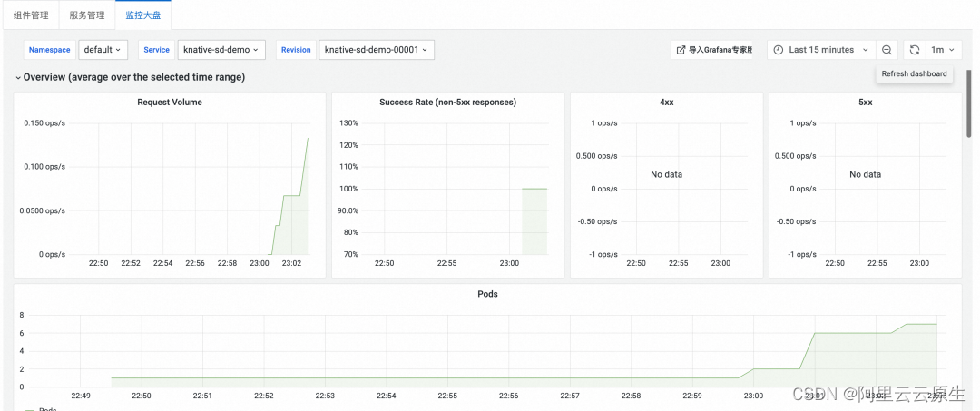This screenshot has height=411, width=980.
Task: Click the Request Volume panel title
Action: point(170,103)
